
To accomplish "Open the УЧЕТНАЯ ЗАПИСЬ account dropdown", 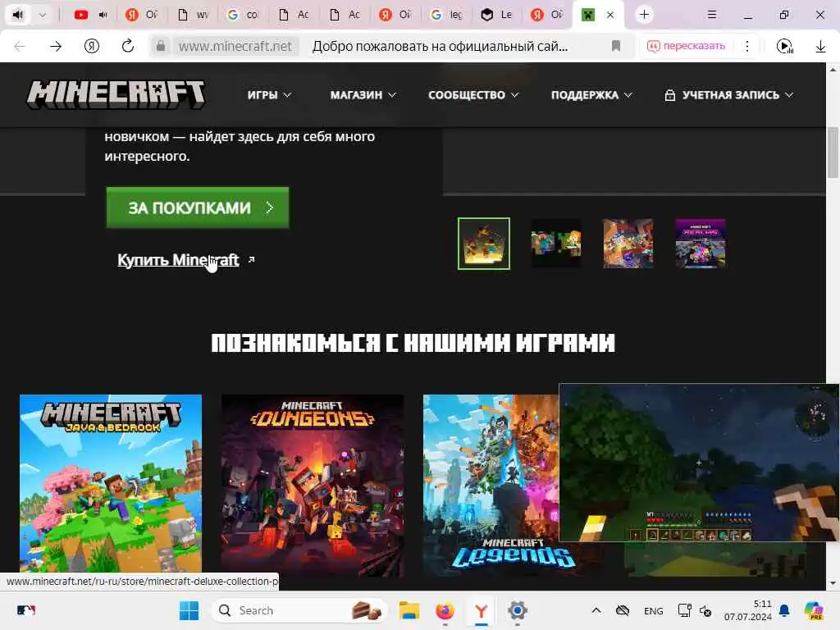I will [728, 95].
